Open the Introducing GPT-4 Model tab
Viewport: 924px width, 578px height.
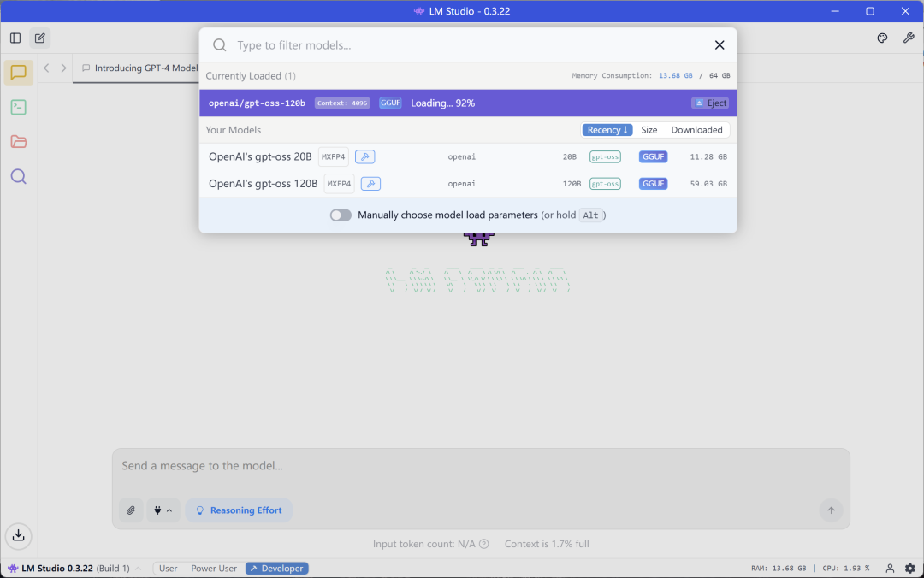[140, 68]
